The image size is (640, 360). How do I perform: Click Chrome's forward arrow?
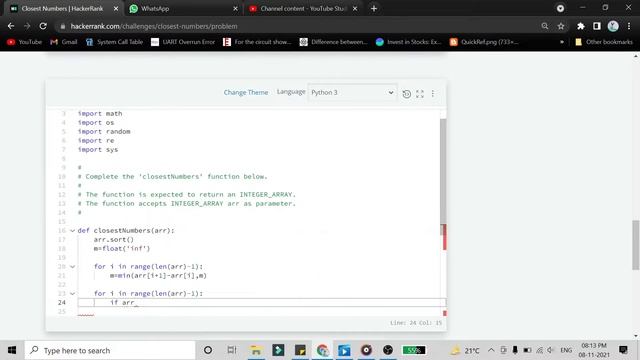point(27,26)
